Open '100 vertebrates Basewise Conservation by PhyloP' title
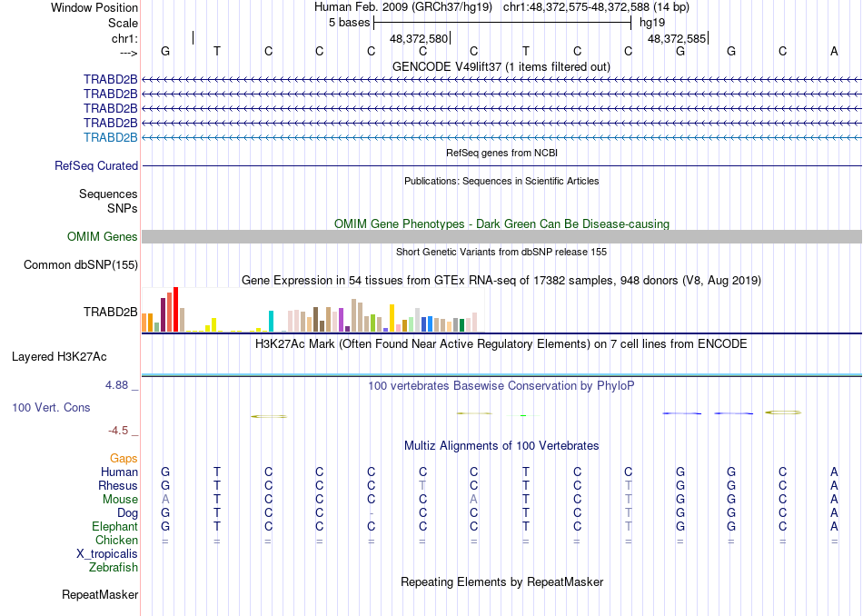The height and width of the screenshot is (616, 863). coord(501,385)
